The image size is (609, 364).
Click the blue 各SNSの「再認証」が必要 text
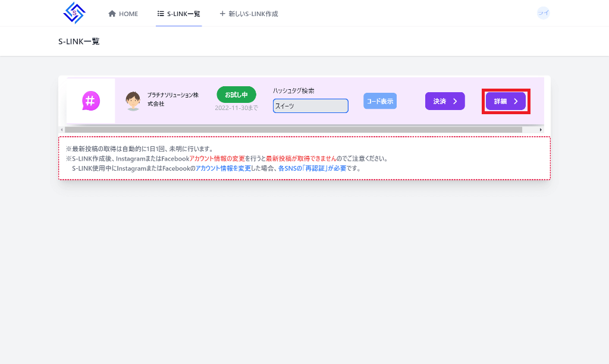coord(312,168)
